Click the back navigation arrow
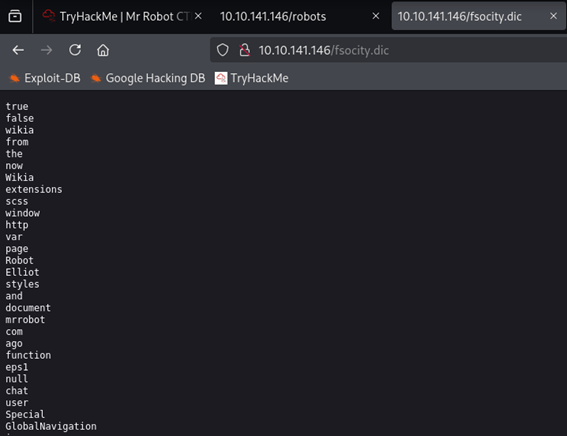Image resolution: width=567 pixels, height=436 pixels. (x=18, y=50)
